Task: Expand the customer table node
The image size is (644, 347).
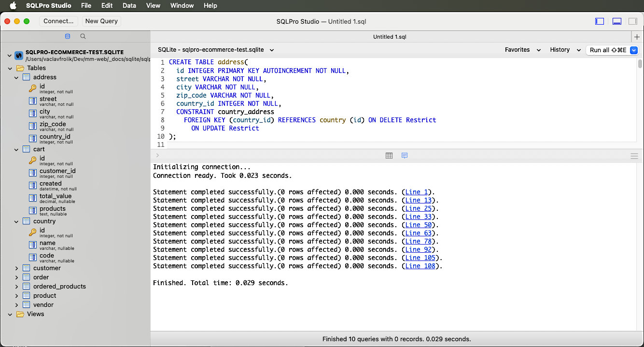Action: click(16, 268)
